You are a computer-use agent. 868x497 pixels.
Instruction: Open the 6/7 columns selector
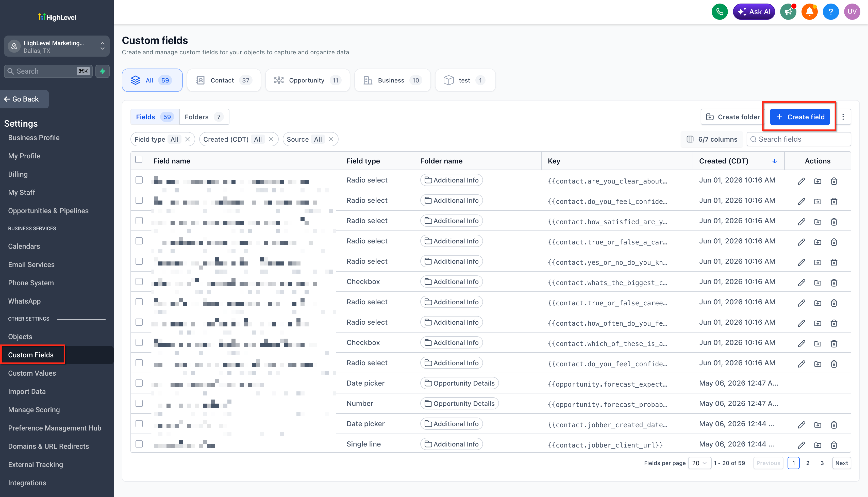[x=712, y=139]
